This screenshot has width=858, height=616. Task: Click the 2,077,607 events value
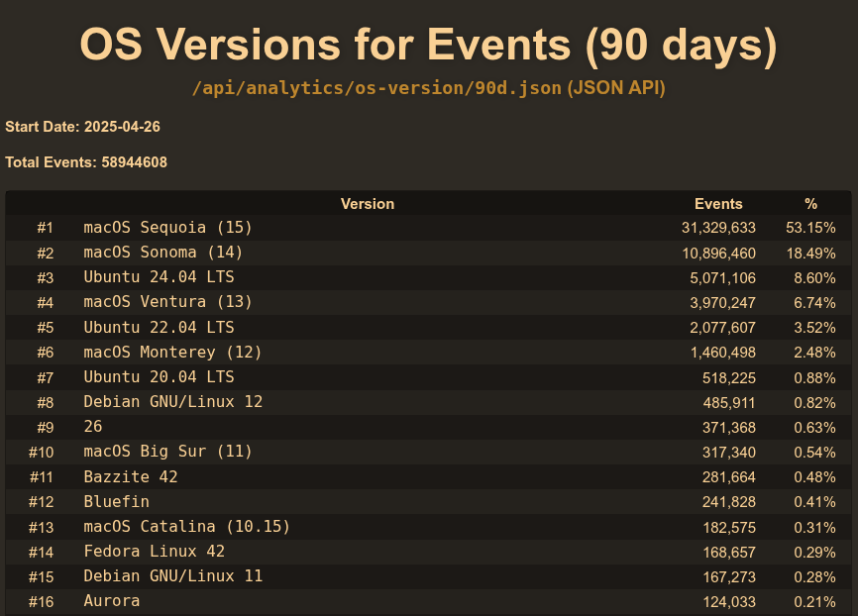tap(722, 328)
